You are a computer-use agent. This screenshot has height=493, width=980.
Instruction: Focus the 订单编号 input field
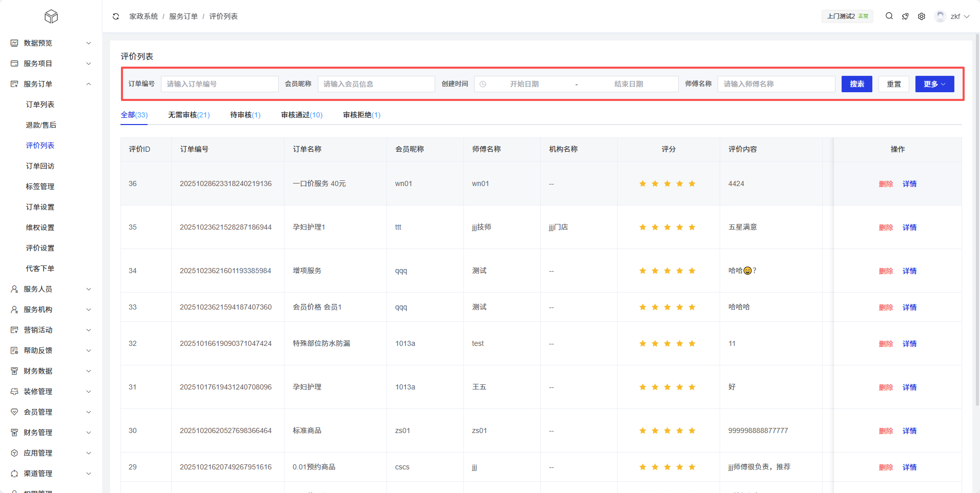tap(219, 84)
